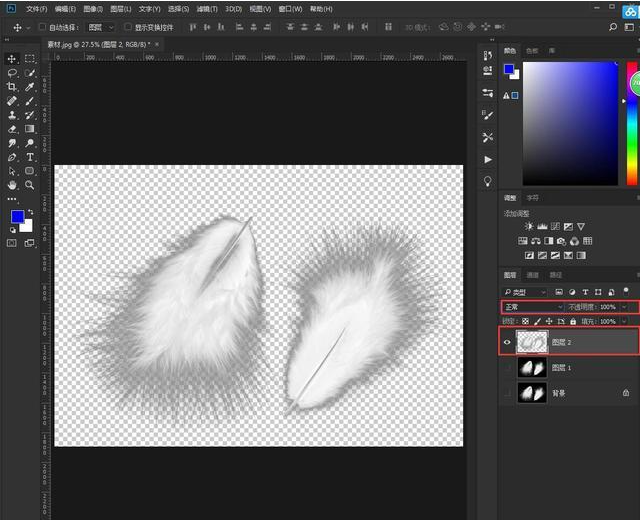Screen dimensions: 640x520
Task: Choose the Zoom magnifier tool
Action: 30,185
